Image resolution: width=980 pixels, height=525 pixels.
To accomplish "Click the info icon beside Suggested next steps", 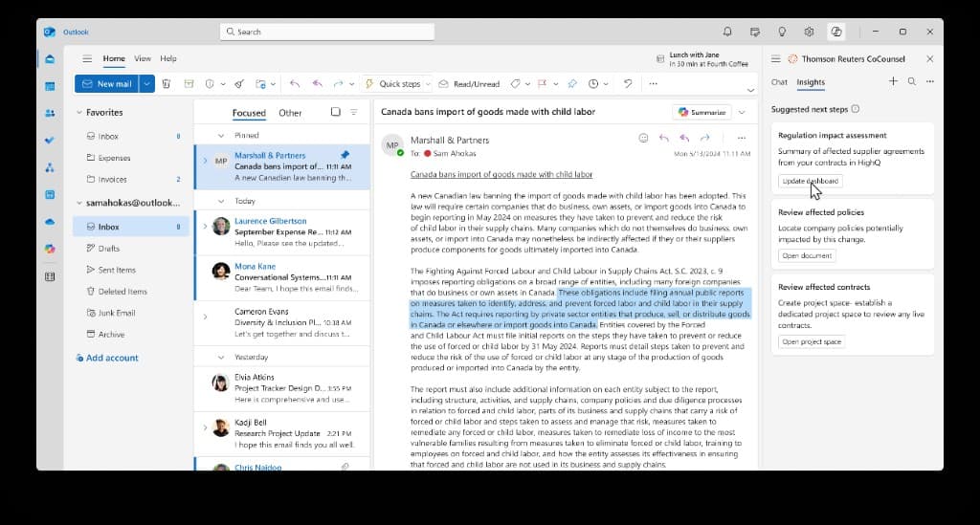I will (x=855, y=109).
